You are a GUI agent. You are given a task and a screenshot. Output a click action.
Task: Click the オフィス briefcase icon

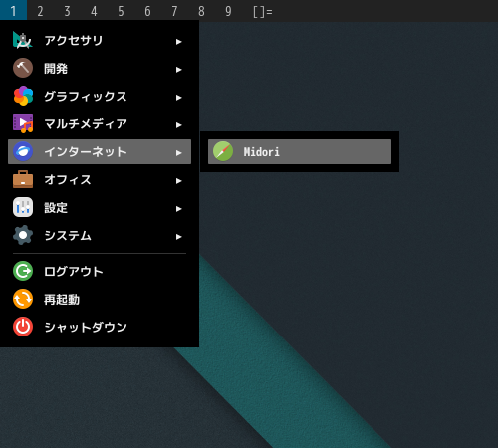coord(23,179)
